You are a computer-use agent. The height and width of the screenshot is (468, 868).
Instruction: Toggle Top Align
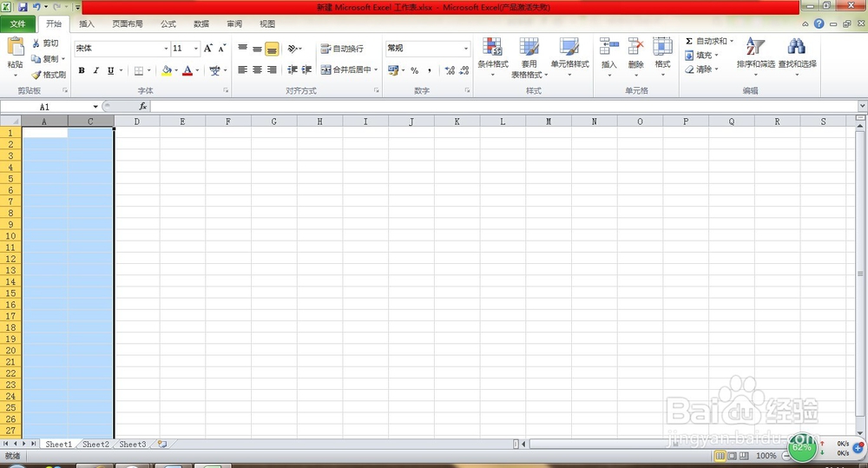point(242,49)
